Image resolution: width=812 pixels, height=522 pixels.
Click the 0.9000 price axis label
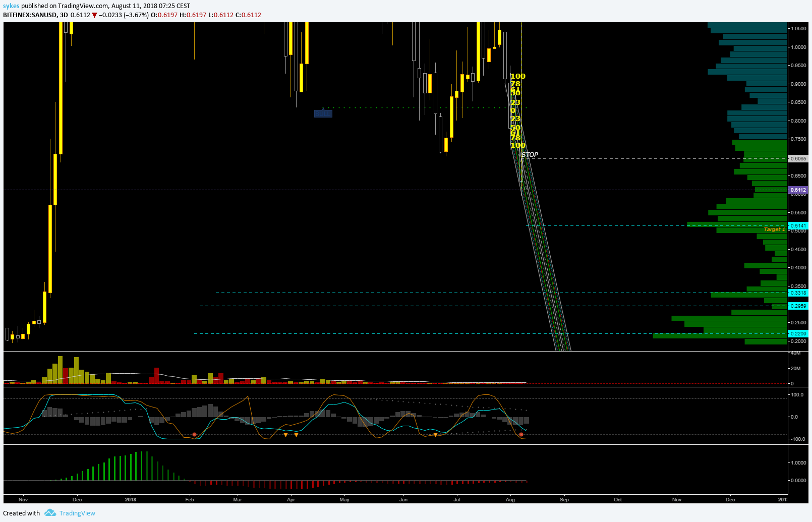[798, 84]
